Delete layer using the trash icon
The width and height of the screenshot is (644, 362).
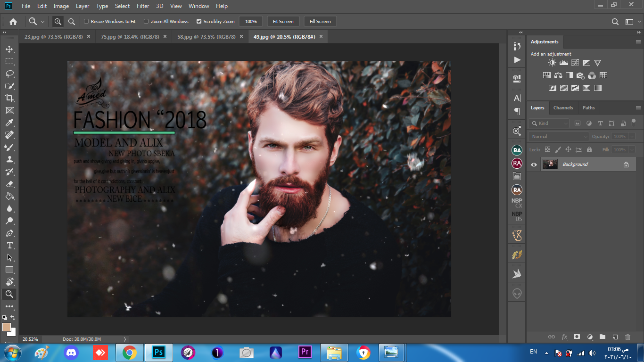pyautogui.click(x=627, y=337)
